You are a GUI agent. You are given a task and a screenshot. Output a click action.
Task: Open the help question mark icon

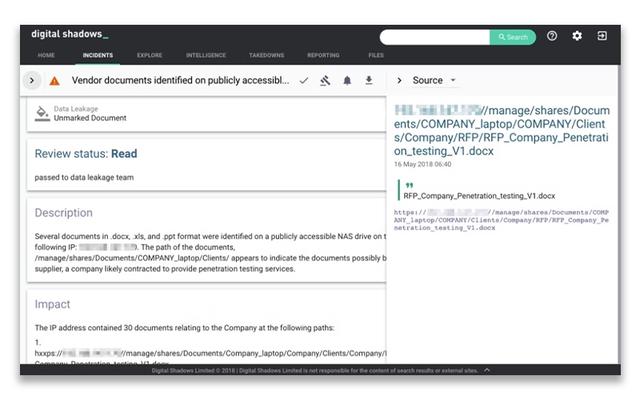[552, 36]
